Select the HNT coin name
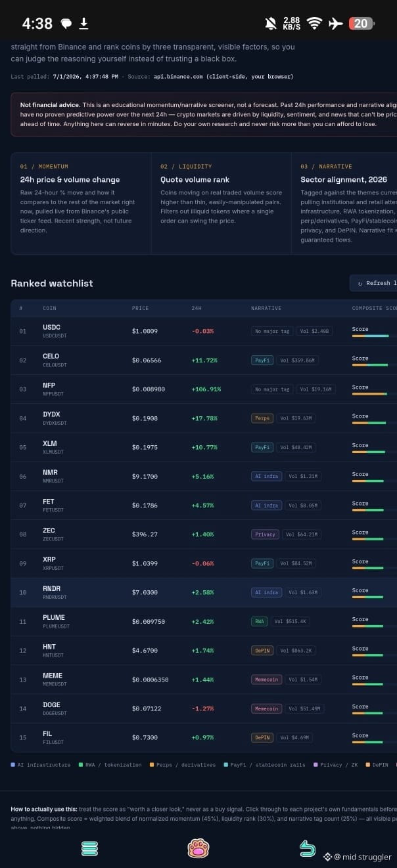 pos(49,647)
